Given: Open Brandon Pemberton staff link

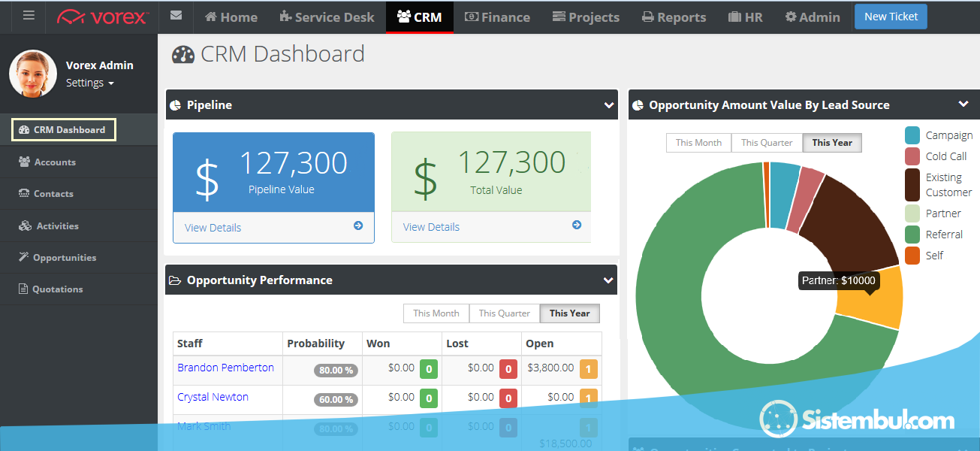Looking at the screenshot, I should tap(225, 368).
